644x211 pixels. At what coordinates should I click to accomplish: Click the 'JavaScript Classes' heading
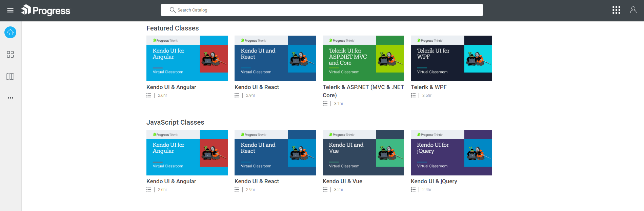pos(175,122)
